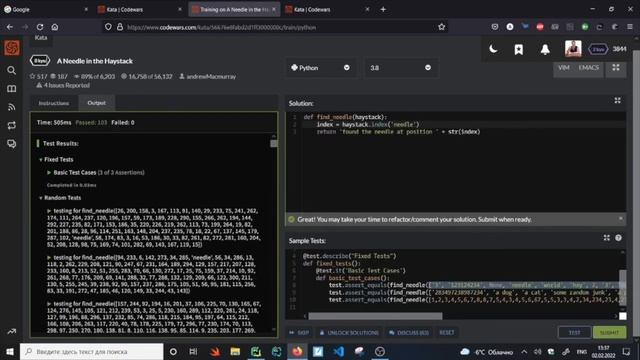The image size is (640, 360).
Task: Enable EMACS editor mode
Action: click(x=588, y=68)
